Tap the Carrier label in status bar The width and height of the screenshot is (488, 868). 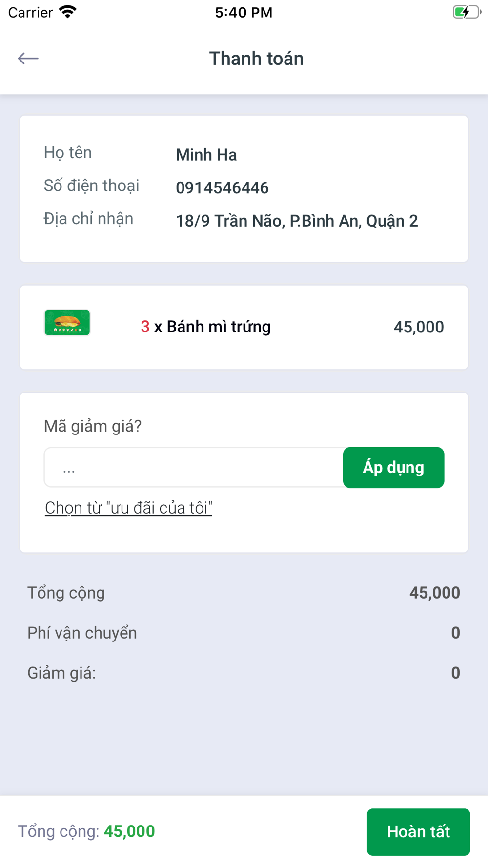pos(30,12)
